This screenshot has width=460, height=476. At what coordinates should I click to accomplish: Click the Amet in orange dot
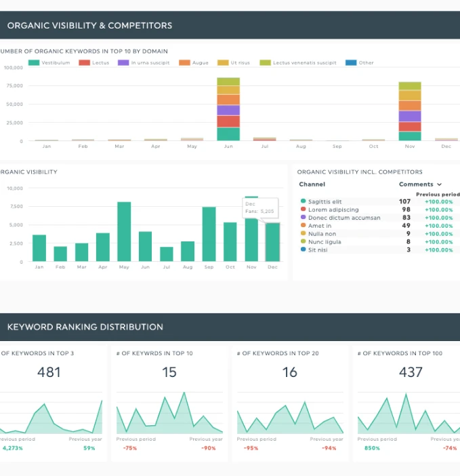tap(303, 226)
